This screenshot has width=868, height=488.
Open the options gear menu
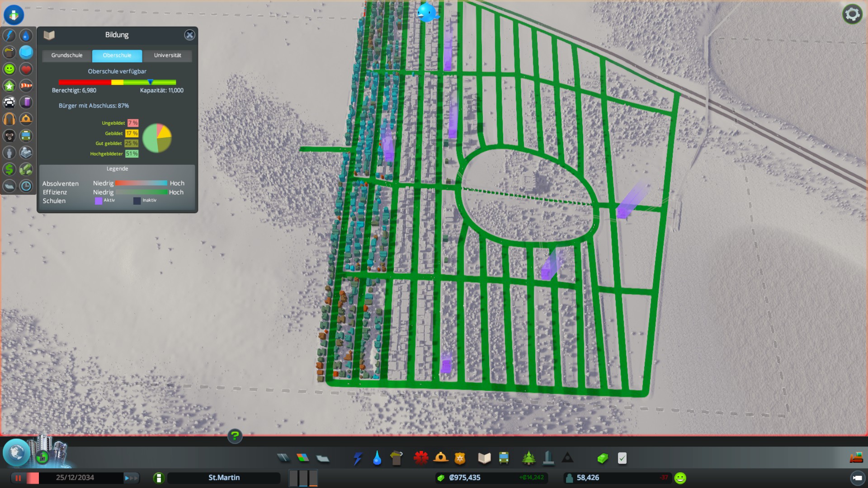coord(852,14)
